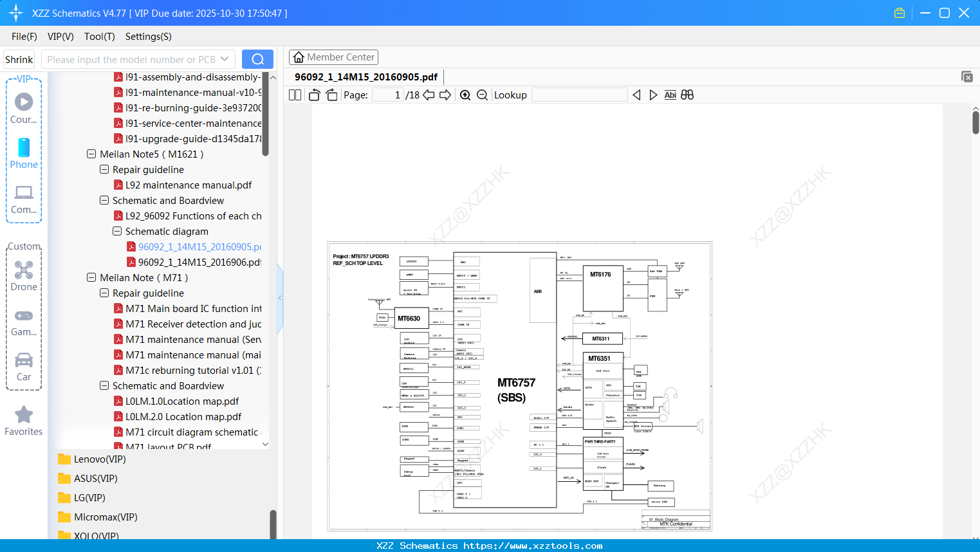Toggle the two-page split view icon
This screenshot has height=552, width=980.
click(295, 95)
